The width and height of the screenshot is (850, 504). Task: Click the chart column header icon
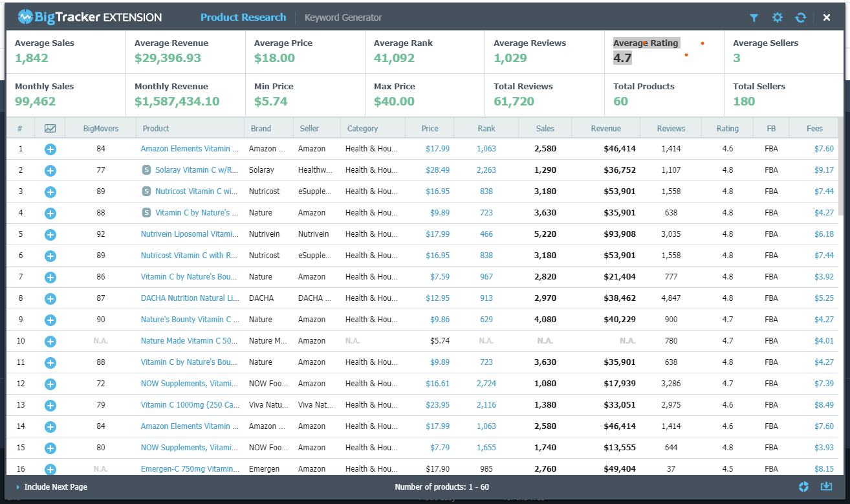pos(50,128)
